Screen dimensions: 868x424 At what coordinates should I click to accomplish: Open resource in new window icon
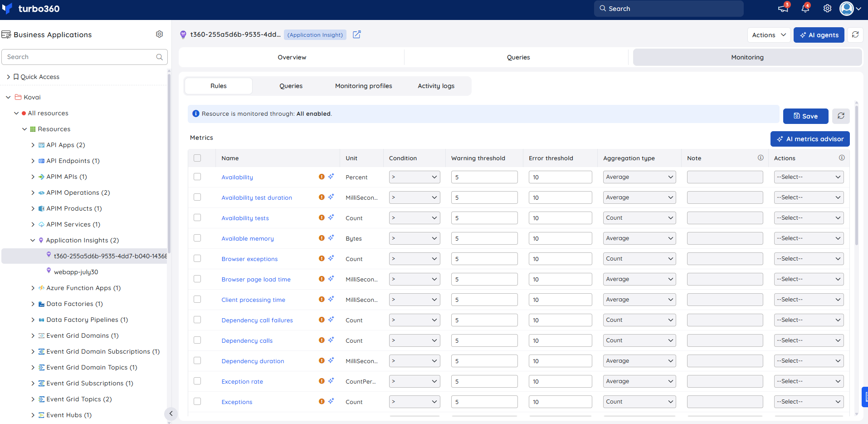pyautogui.click(x=357, y=35)
